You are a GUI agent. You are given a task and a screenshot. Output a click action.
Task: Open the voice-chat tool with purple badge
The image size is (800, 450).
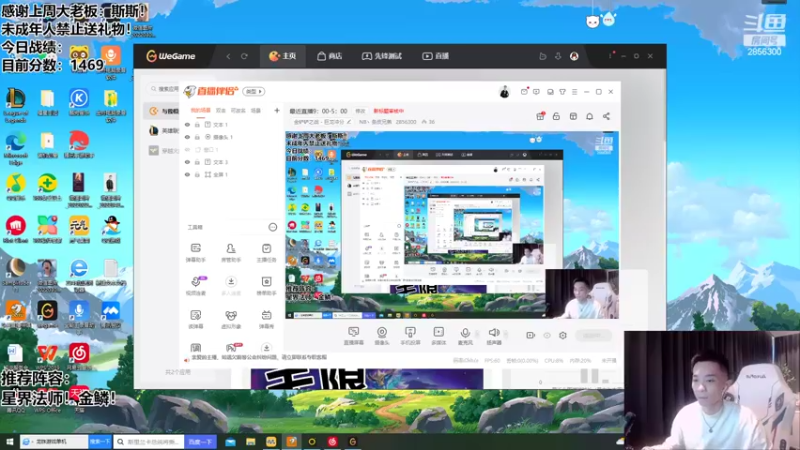click(196, 286)
